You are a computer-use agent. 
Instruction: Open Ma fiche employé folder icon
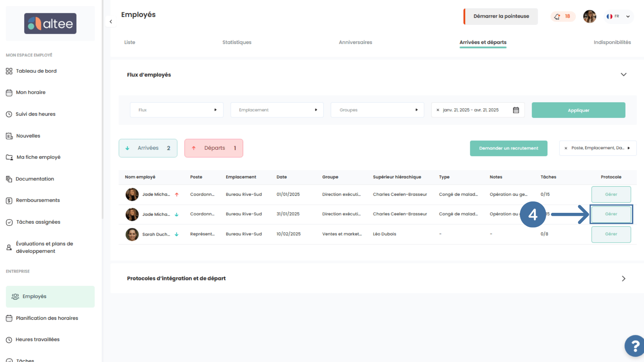pyautogui.click(x=9, y=157)
